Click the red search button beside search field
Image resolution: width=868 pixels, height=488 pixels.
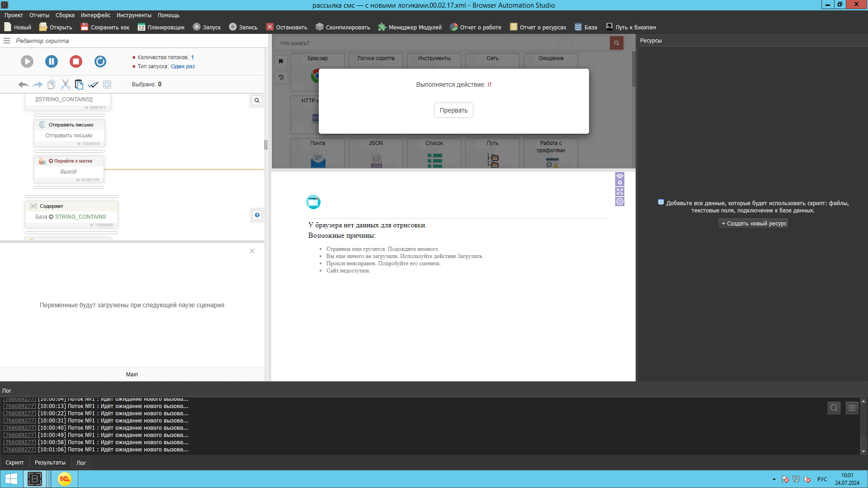(616, 43)
